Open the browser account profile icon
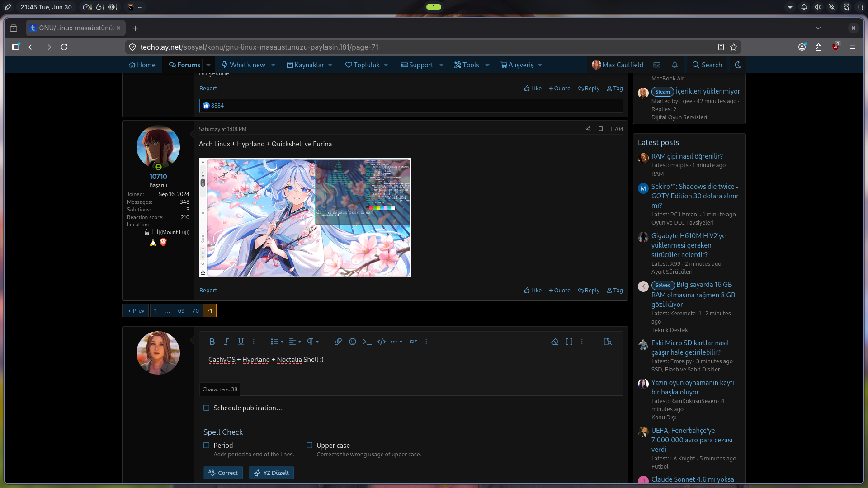 pyautogui.click(x=802, y=47)
